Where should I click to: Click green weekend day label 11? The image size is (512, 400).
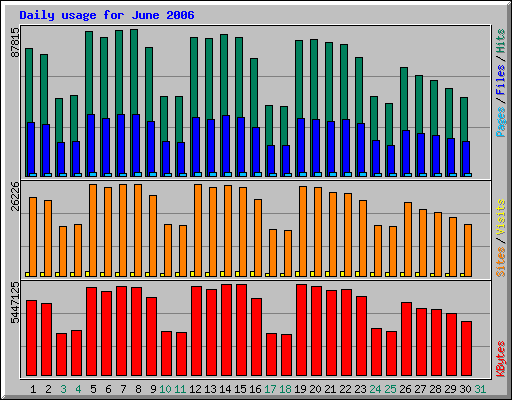pos(180,389)
